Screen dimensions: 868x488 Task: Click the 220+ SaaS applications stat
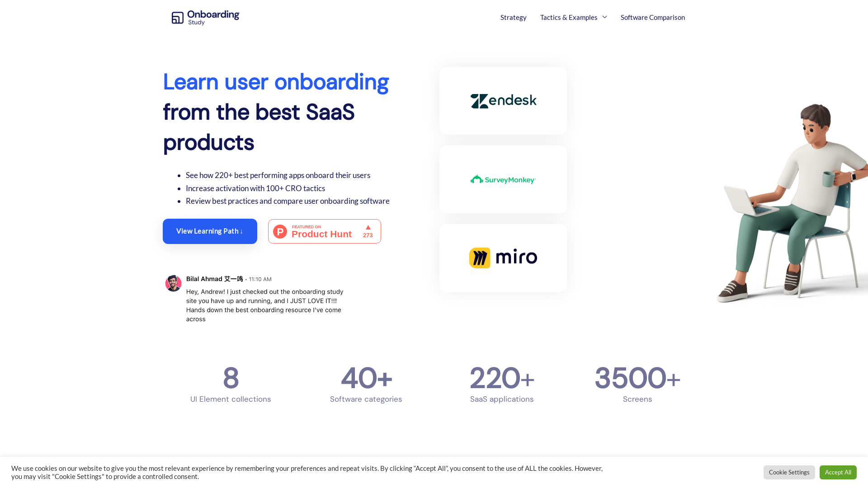(x=502, y=384)
